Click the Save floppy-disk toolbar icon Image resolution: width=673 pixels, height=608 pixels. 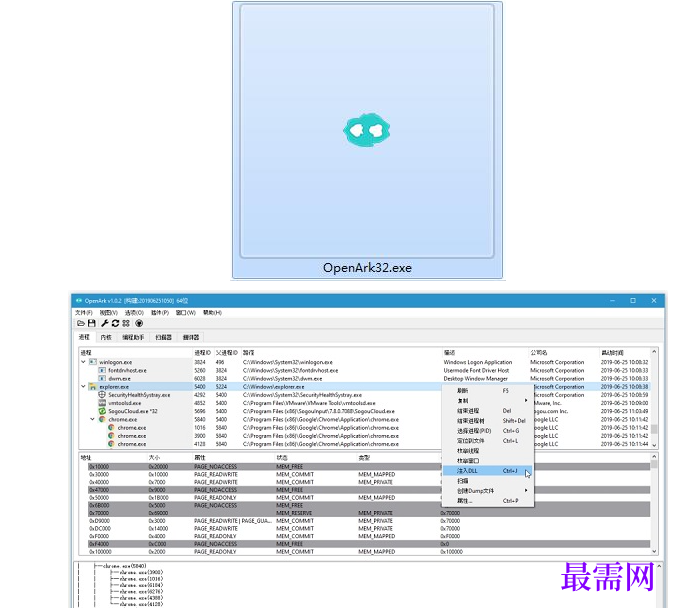92,323
